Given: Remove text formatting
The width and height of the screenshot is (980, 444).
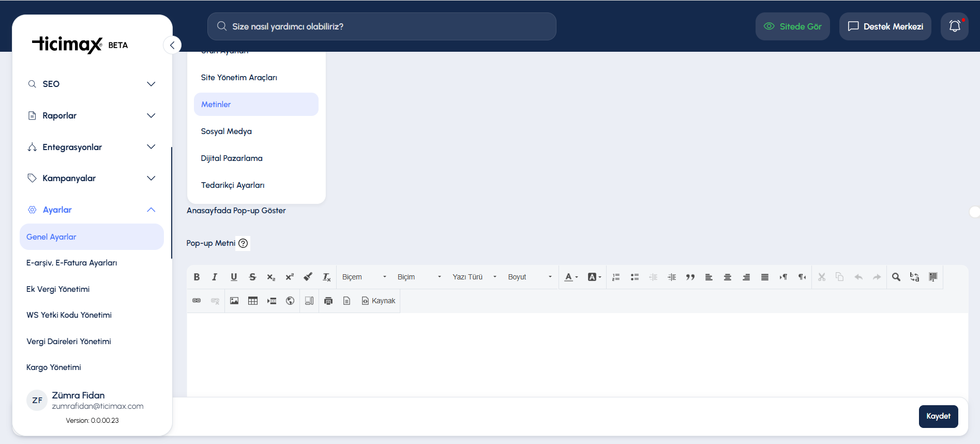Looking at the screenshot, I should click(x=326, y=277).
